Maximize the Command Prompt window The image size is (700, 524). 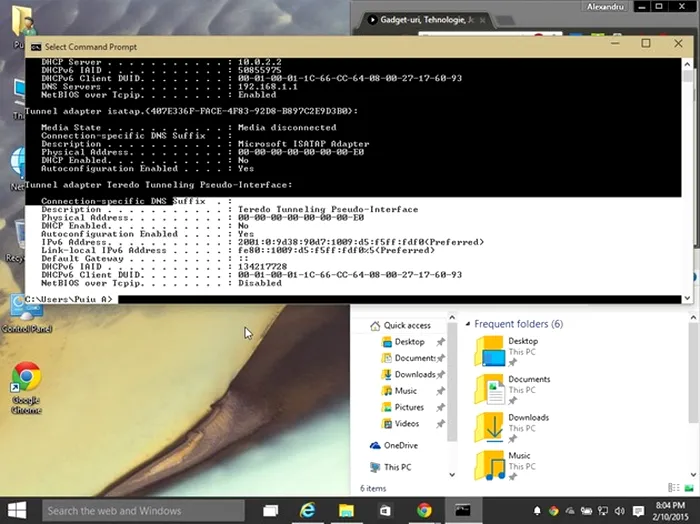pos(646,43)
